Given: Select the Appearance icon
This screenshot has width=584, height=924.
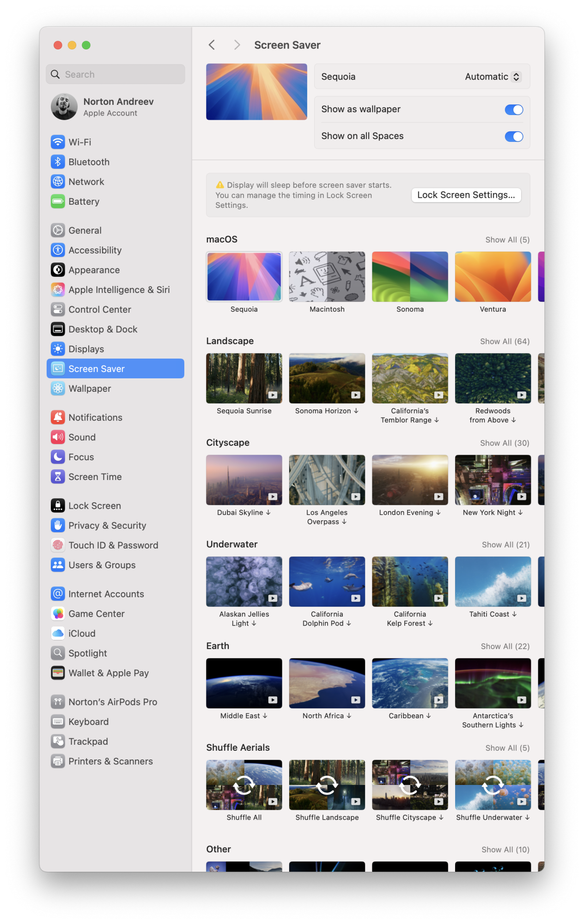Looking at the screenshot, I should 58,270.
